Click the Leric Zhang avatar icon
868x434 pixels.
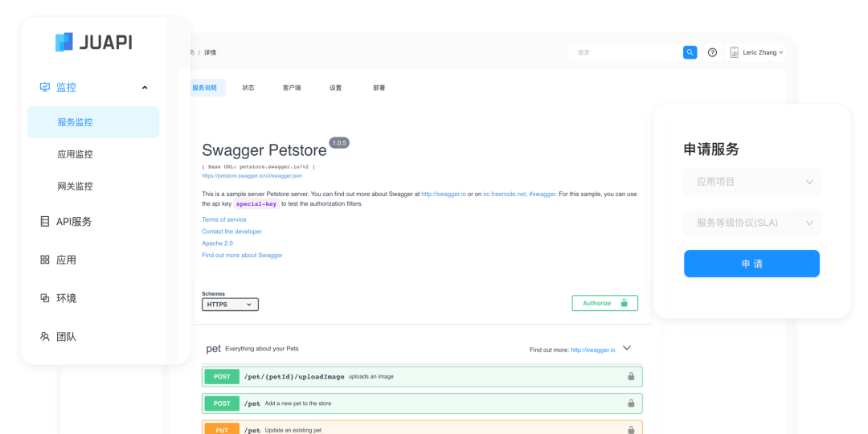(735, 52)
